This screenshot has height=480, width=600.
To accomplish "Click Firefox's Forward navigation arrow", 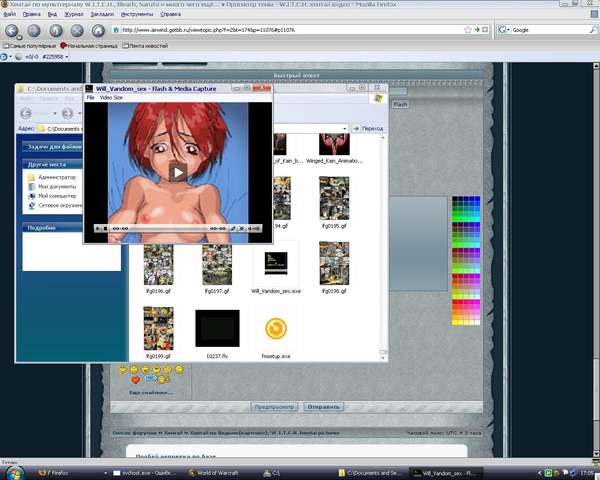I will coord(34,30).
